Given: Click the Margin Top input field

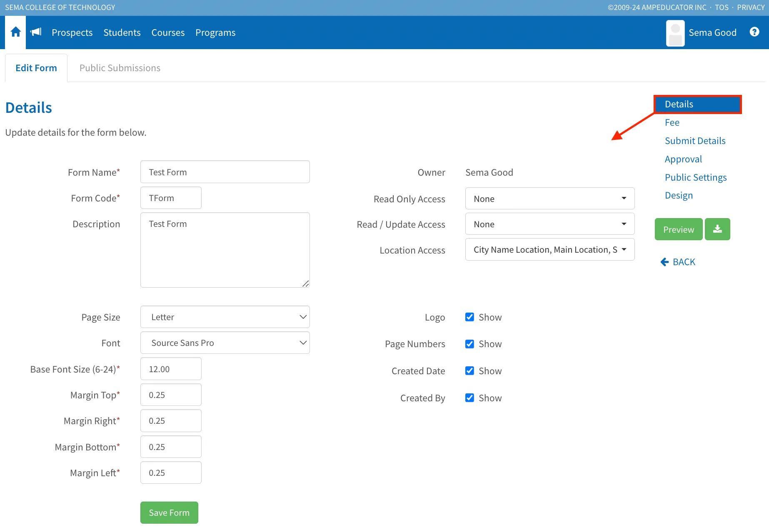Looking at the screenshot, I should (171, 395).
